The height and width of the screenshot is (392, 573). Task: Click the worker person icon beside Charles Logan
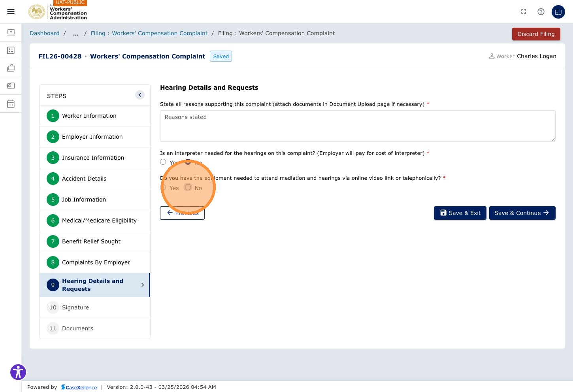[x=492, y=56]
